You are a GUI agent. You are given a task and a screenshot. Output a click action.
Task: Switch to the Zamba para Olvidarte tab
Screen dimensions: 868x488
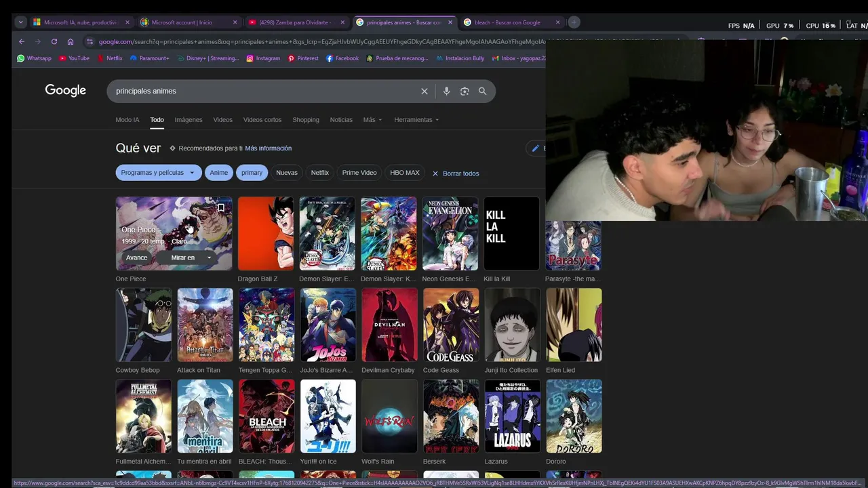pyautogui.click(x=296, y=22)
